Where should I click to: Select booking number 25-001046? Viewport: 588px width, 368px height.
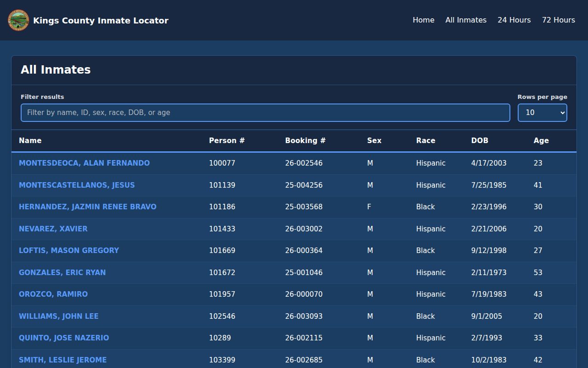(x=304, y=273)
